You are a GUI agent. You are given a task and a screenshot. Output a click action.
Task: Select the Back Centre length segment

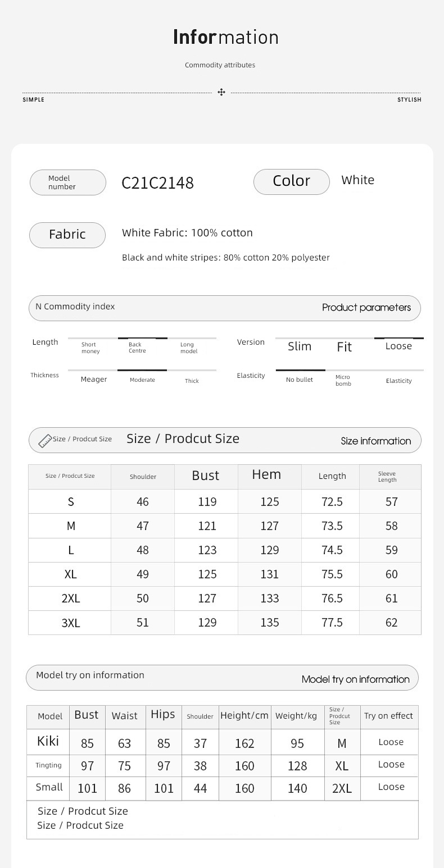coord(142,346)
